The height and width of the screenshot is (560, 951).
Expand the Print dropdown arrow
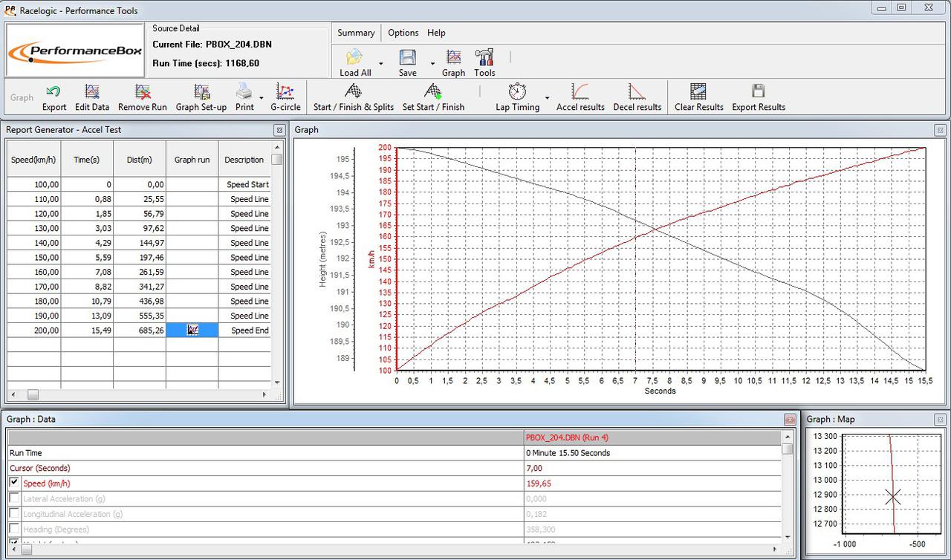[262, 98]
